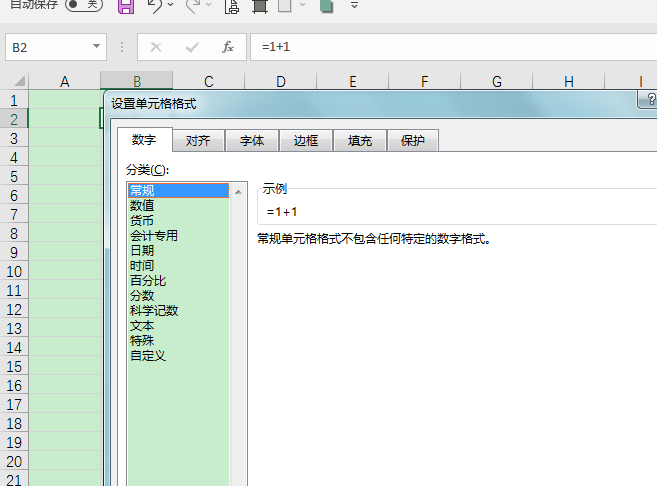
Task: Select row 20 header
Action: coord(14,462)
